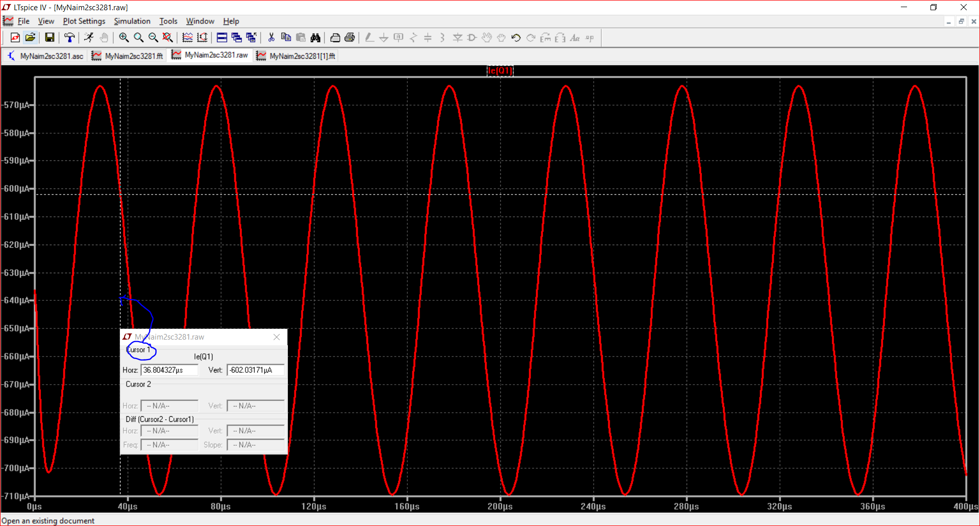Screen dimensions: 980x526
Task: Select the Resistor component icon
Action: point(413,37)
